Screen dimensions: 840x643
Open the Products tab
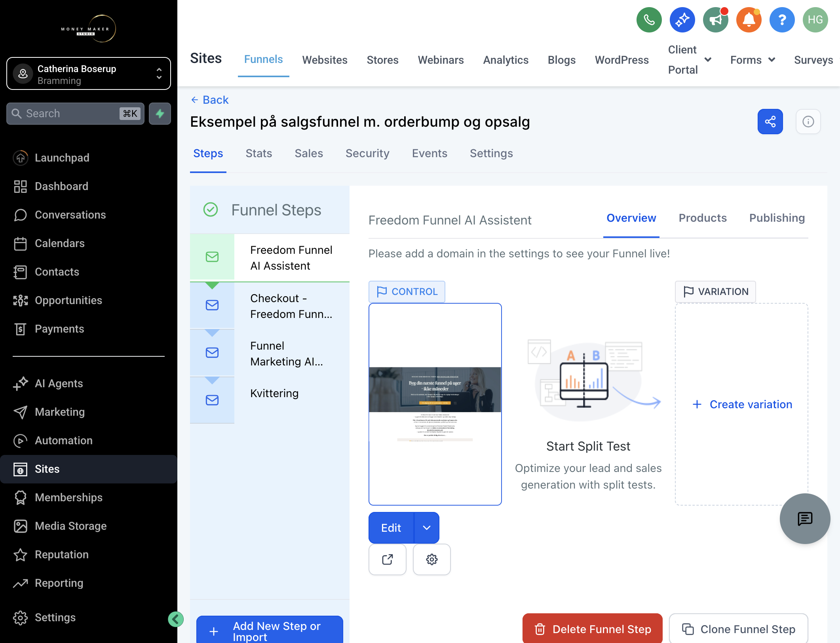[x=703, y=218]
